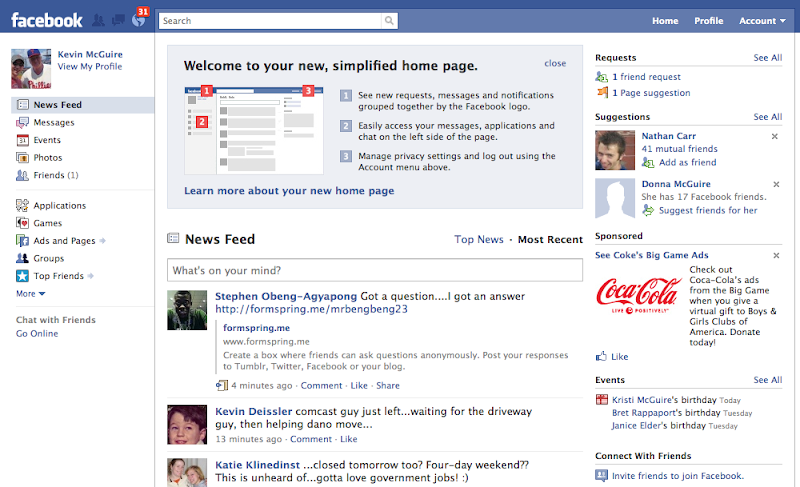Click the facebook logo
The image size is (800, 487).
point(46,20)
